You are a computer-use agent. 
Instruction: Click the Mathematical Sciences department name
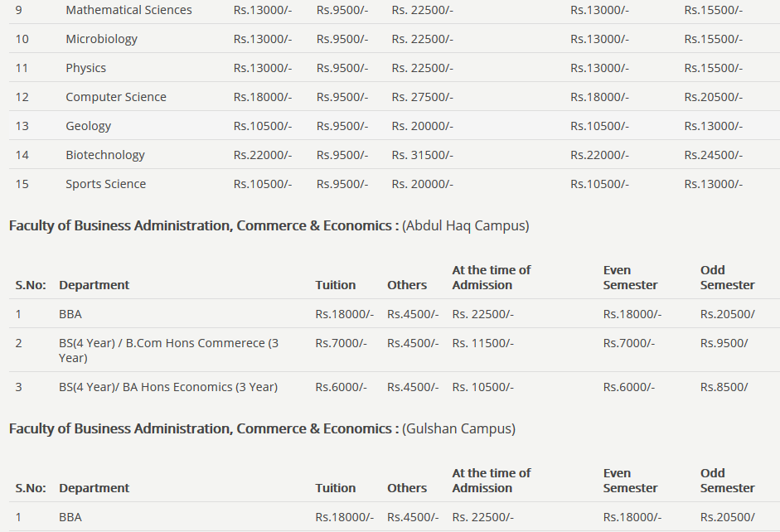pos(128,10)
